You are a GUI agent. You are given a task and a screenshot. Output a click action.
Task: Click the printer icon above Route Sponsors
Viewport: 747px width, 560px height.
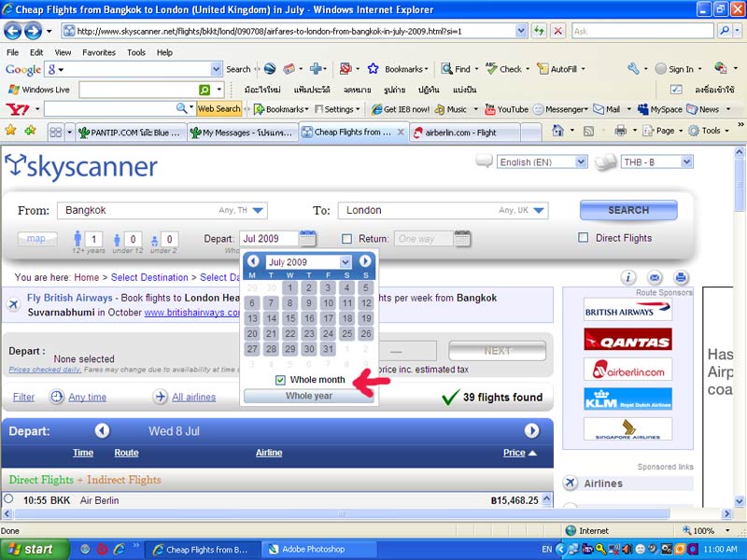pyautogui.click(x=681, y=277)
